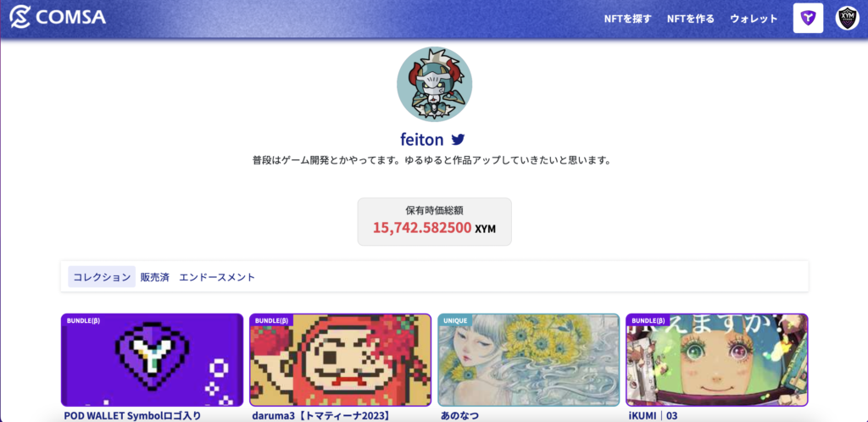
Task: Click the UNIQUE badge on あのなつ
Action: (455, 320)
